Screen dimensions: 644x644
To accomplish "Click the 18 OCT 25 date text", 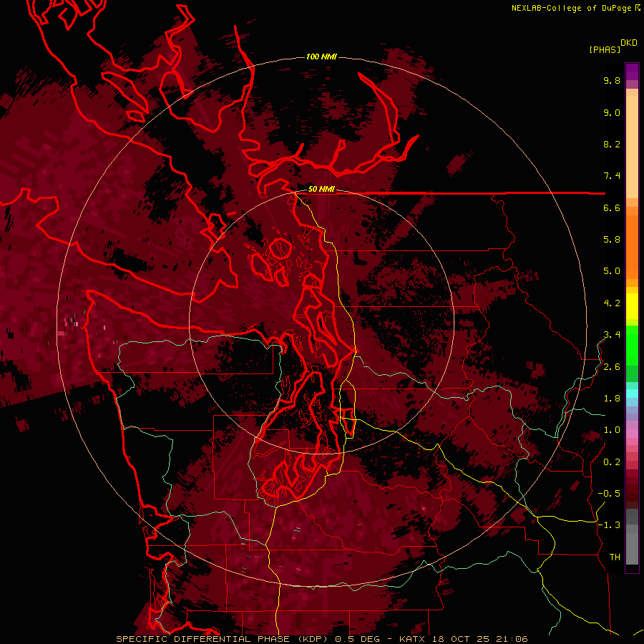I will click(x=462, y=639).
